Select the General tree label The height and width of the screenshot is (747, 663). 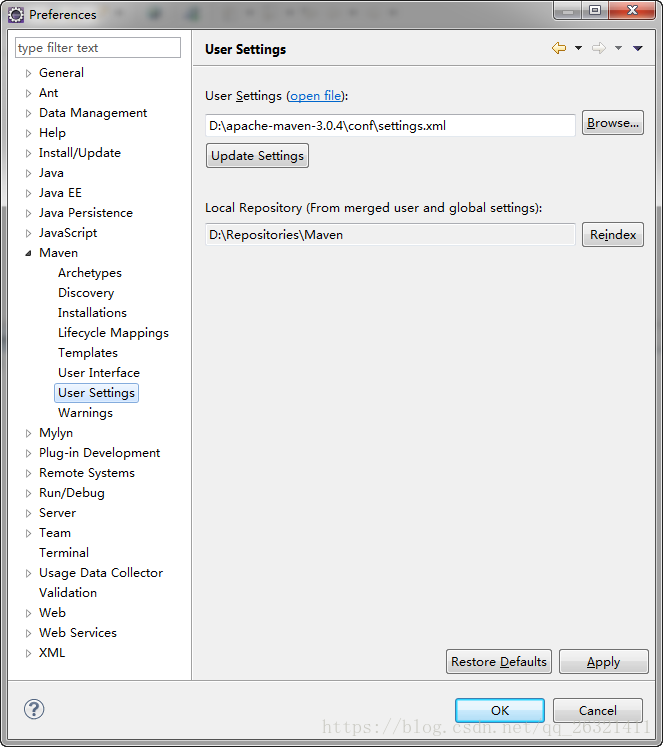pyautogui.click(x=61, y=73)
